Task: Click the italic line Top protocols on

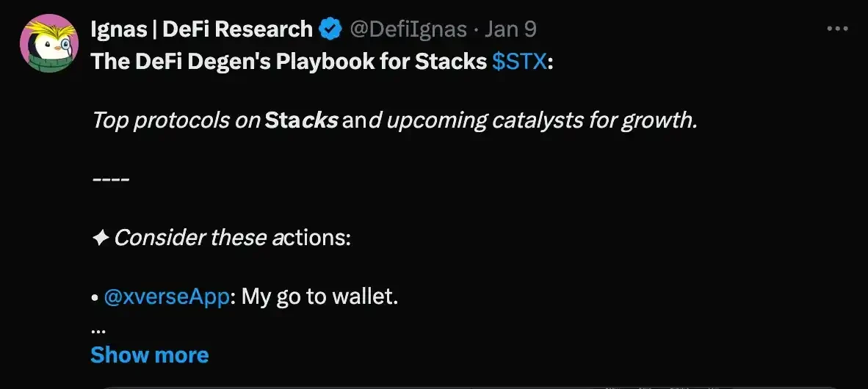Action: coord(176,120)
